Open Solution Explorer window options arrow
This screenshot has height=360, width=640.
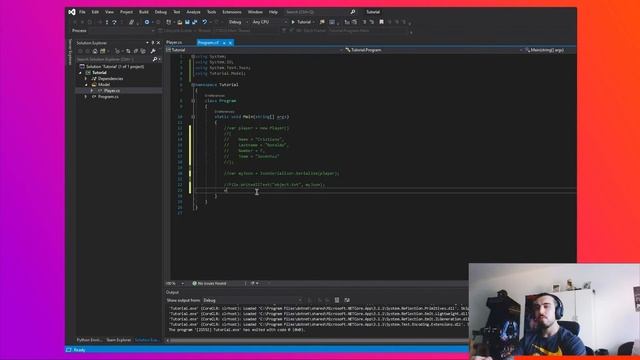click(147, 42)
